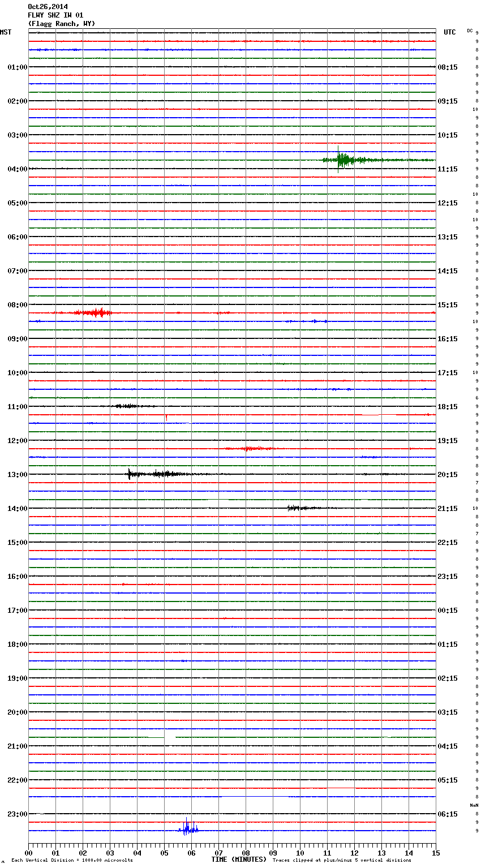Click the TIME (MINUTES) axis title
The height and width of the screenshot is (868, 481).
[x=239, y=860]
